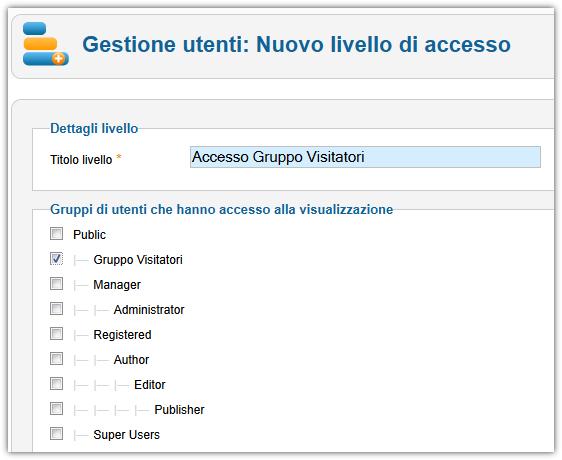Click the Administrator label
The image size is (562, 460).
[149, 310]
